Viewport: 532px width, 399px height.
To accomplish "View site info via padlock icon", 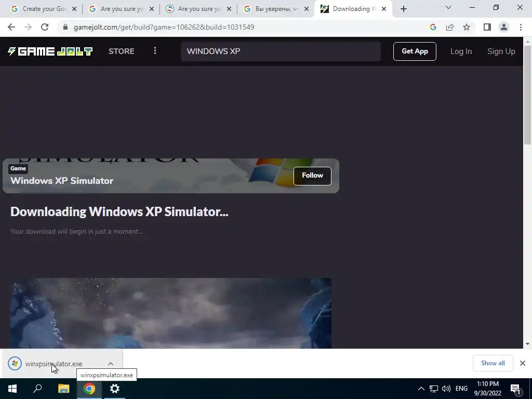I will pos(66,27).
